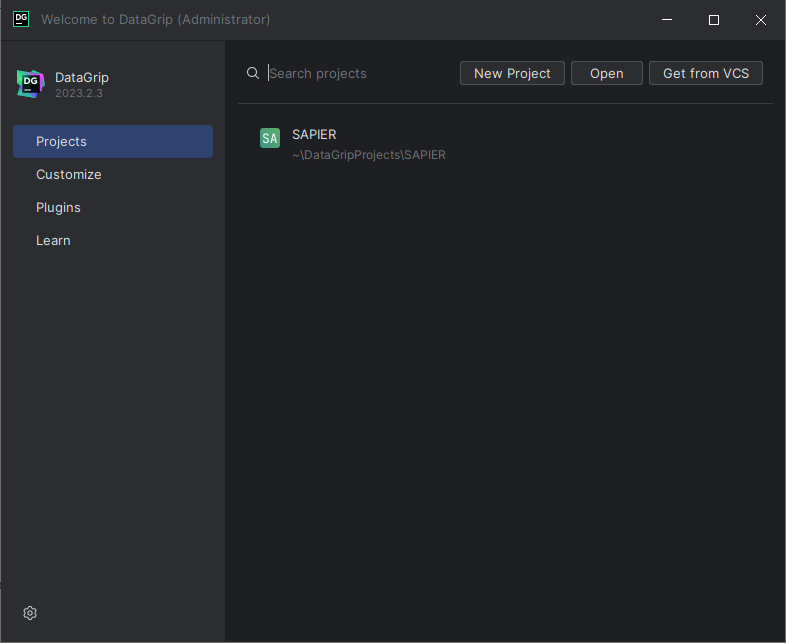Click the DG window title bar icon
This screenshot has width=786, height=643.
pyautogui.click(x=21, y=19)
